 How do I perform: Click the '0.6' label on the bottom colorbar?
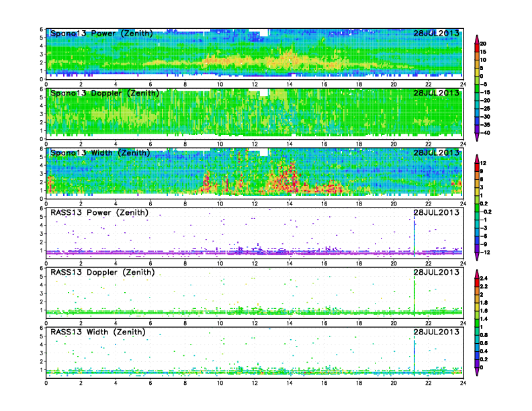pos(484,343)
